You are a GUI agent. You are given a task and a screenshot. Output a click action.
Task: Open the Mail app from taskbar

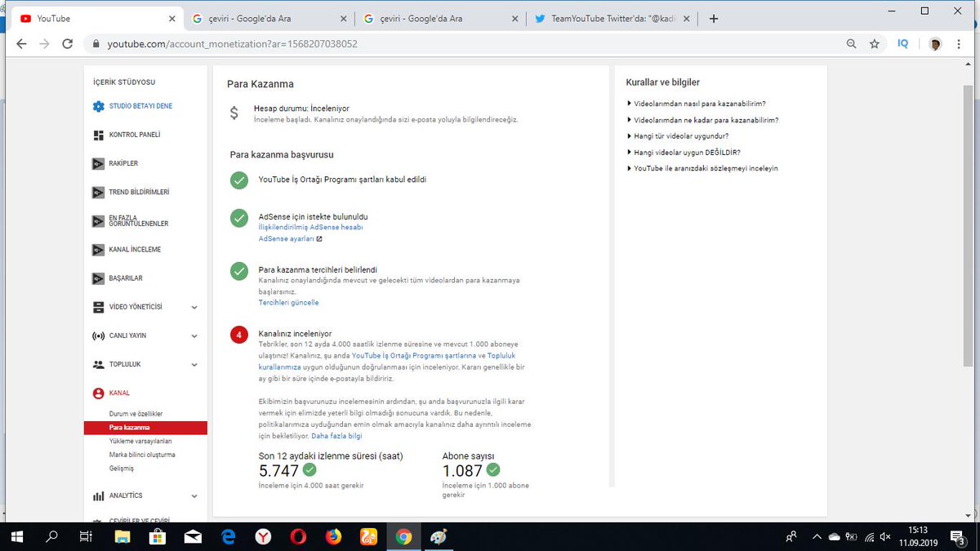193,536
